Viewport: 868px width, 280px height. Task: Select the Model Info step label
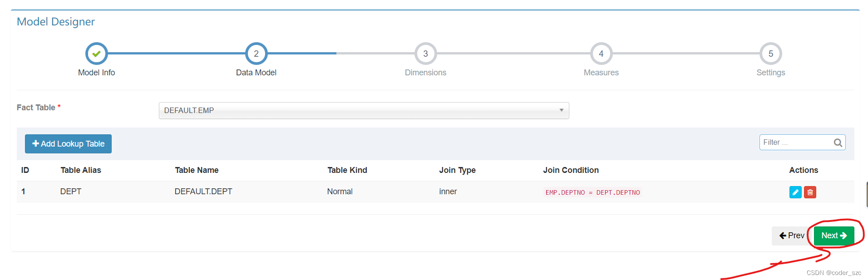pyautogui.click(x=96, y=73)
